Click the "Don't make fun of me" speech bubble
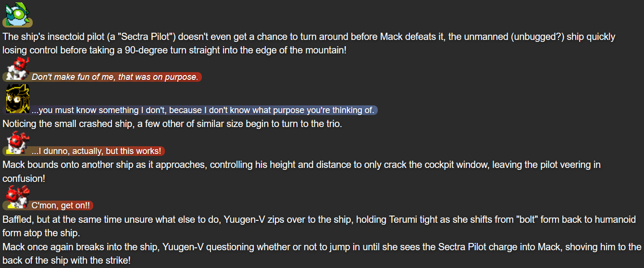Viewport: 644px width, 268px height. tap(115, 77)
